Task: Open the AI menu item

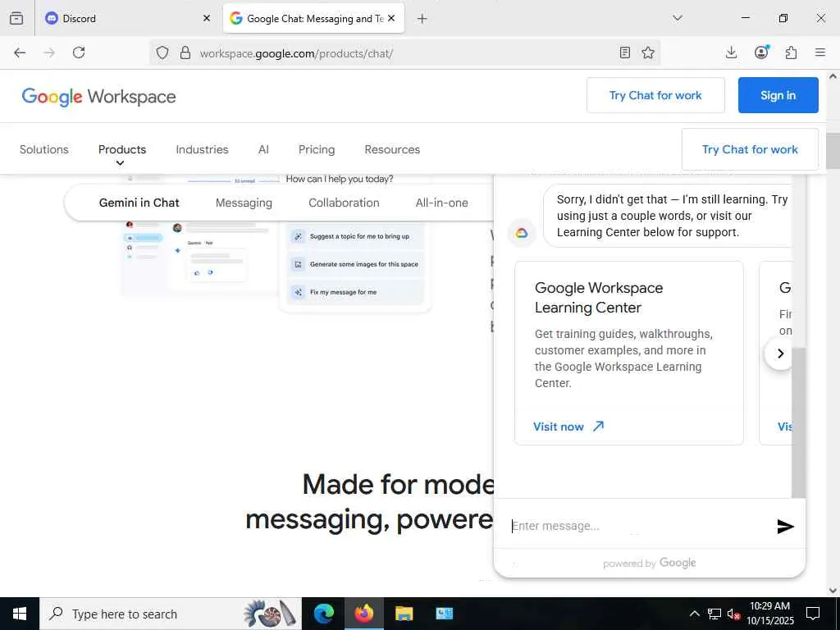Action: coord(263,149)
